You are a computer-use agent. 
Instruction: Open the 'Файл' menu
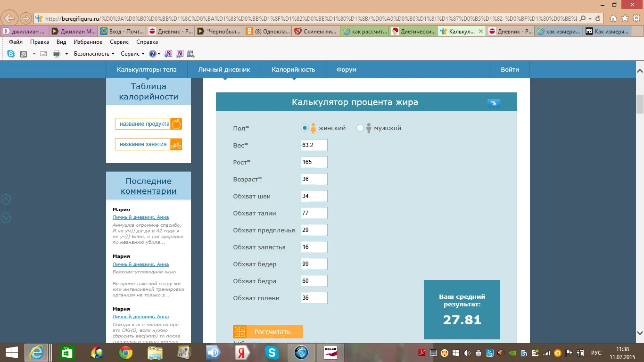coord(16,42)
